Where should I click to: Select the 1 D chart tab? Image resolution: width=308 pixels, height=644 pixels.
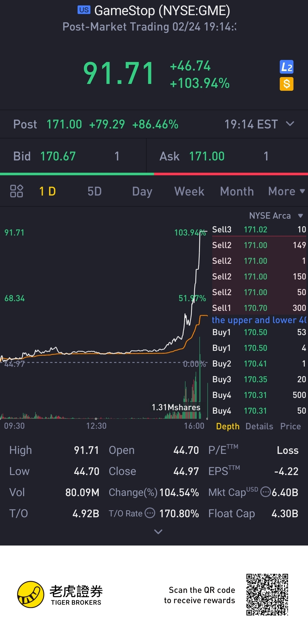[x=47, y=191]
